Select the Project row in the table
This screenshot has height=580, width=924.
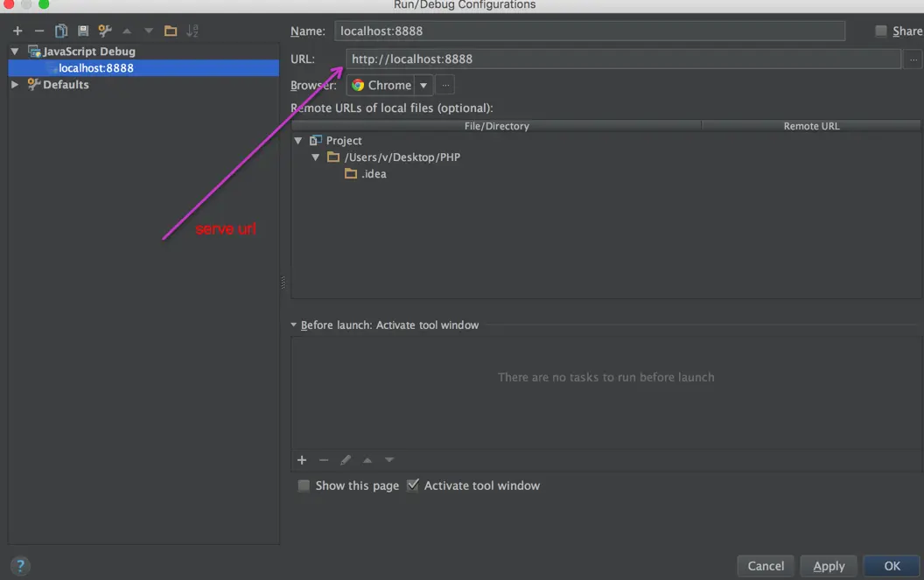(x=605, y=140)
